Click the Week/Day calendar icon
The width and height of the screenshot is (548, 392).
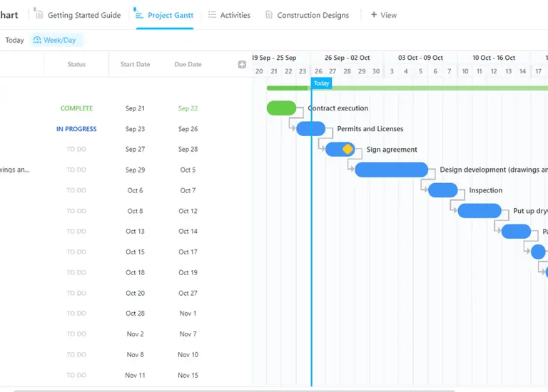tap(37, 40)
